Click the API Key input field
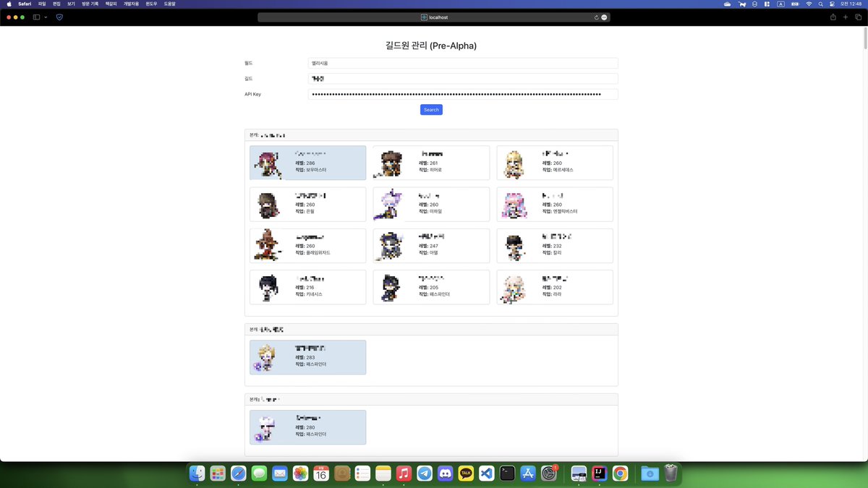 pos(463,94)
